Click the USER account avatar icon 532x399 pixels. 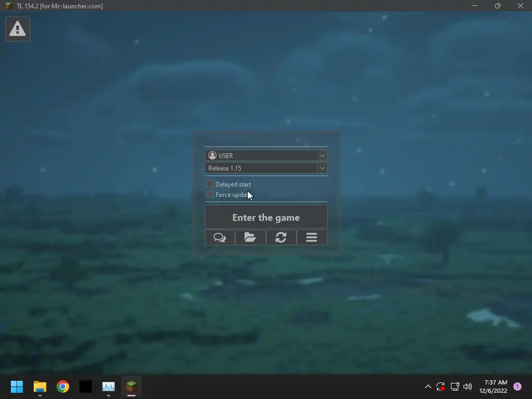(212, 155)
